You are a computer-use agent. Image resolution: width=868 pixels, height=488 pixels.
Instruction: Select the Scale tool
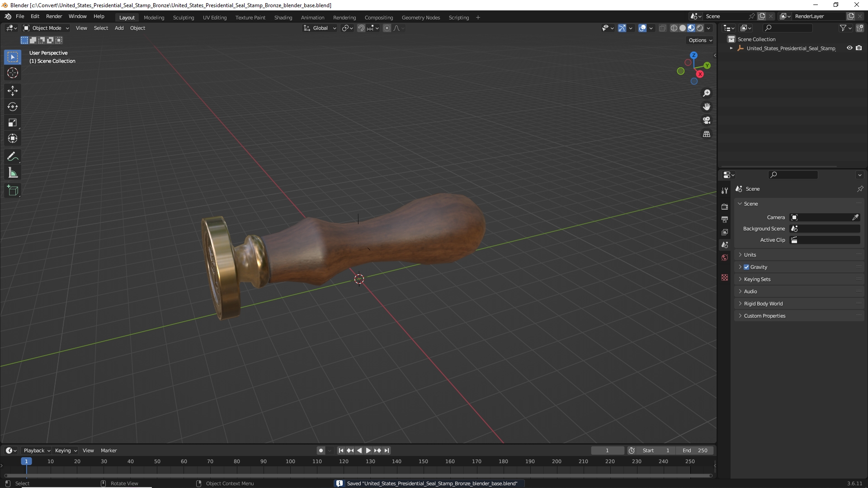pyautogui.click(x=13, y=122)
